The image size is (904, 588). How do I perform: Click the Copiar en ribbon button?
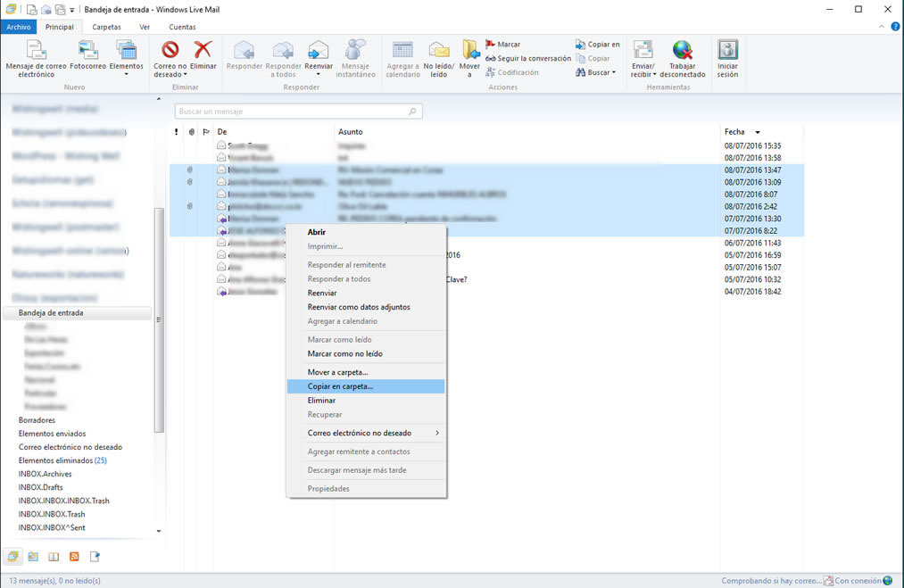(597, 45)
